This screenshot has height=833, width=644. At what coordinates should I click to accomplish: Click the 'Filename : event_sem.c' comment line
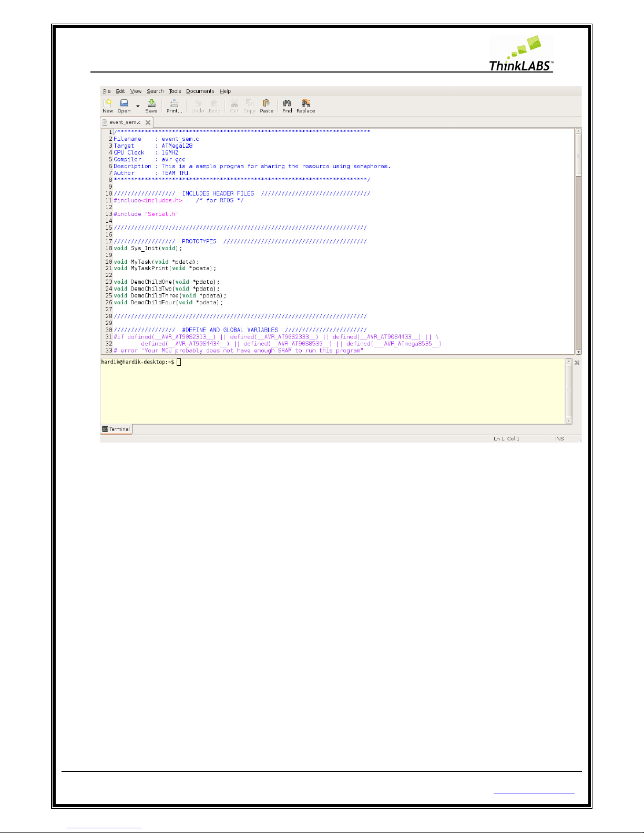156,139
